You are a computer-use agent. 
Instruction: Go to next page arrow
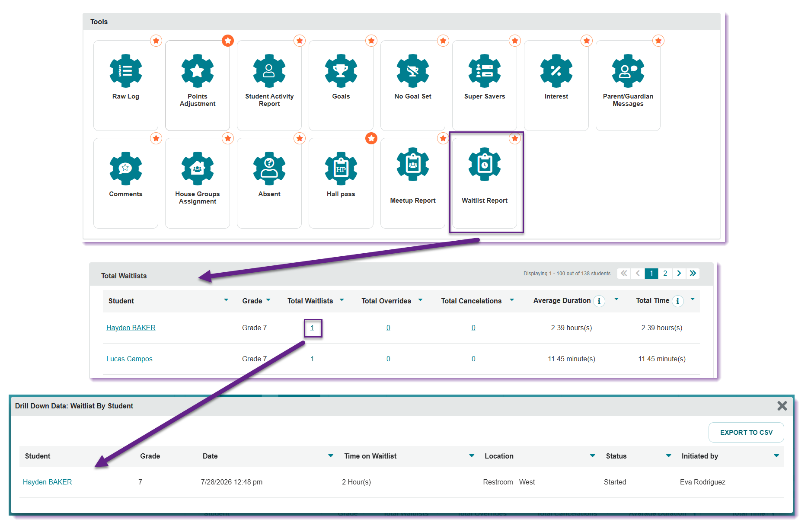(x=679, y=273)
